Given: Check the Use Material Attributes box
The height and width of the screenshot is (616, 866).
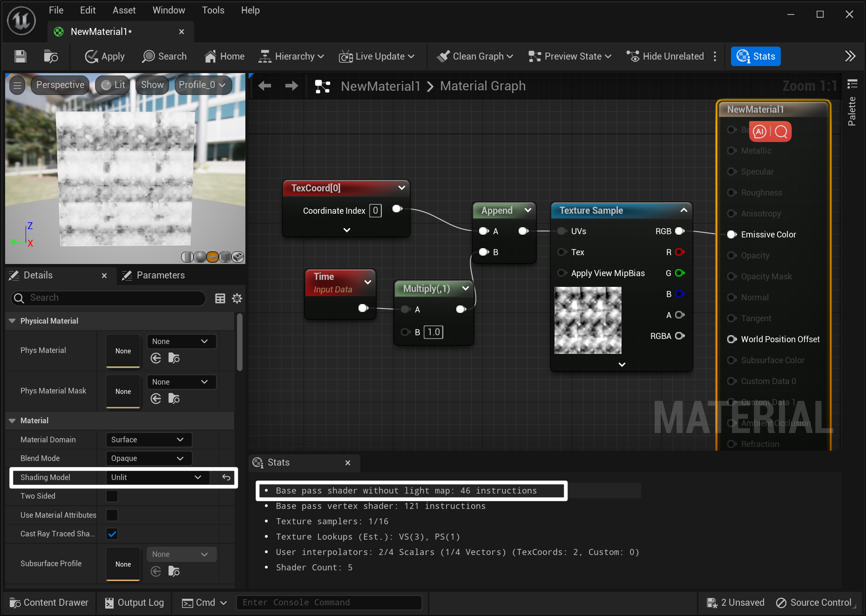Looking at the screenshot, I should pos(112,515).
